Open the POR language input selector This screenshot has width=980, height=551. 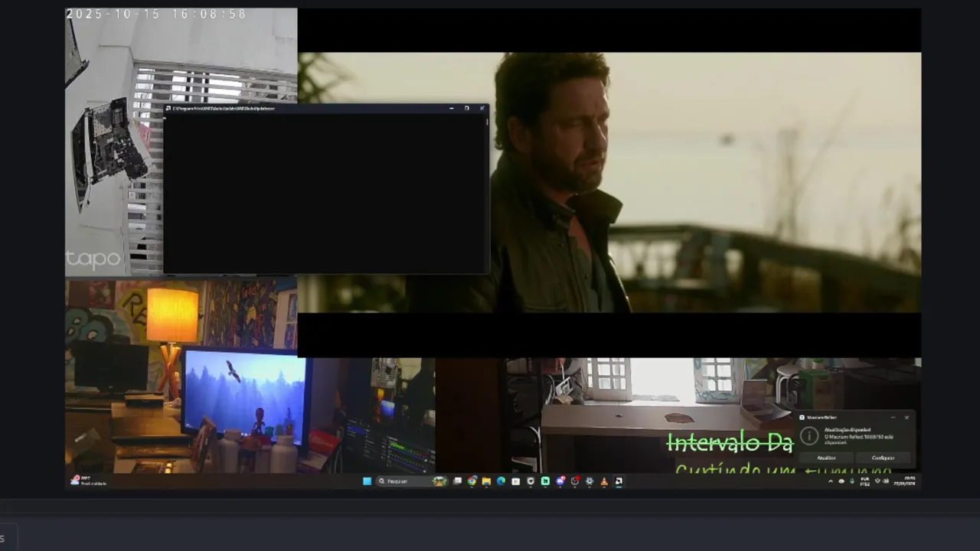(x=865, y=481)
